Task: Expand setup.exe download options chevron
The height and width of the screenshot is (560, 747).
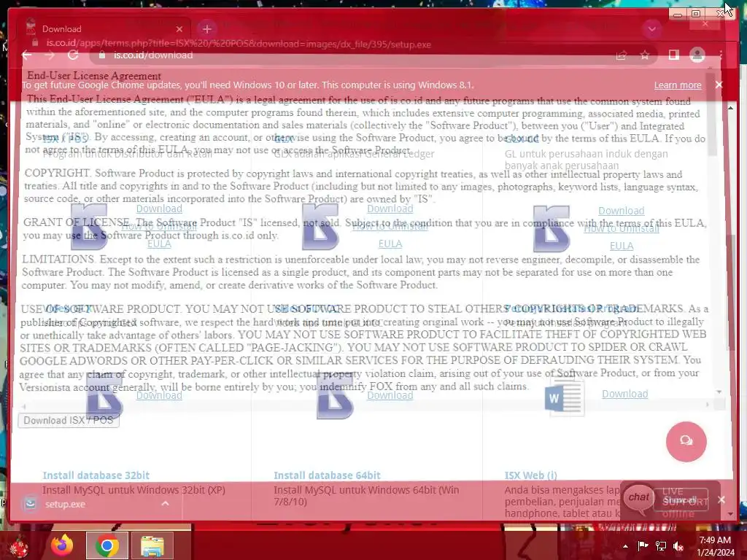Action: point(166,503)
